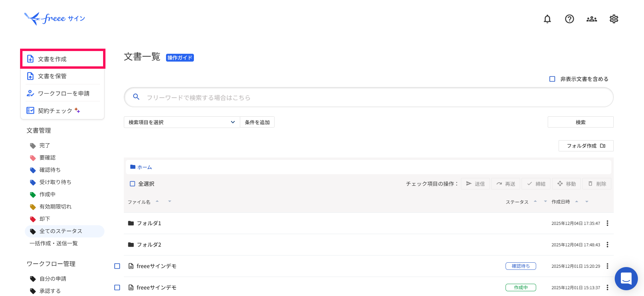This screenshot has width=644, height=296.
Task: Click the 完了 gray tag icon
Action: (33, 146)
